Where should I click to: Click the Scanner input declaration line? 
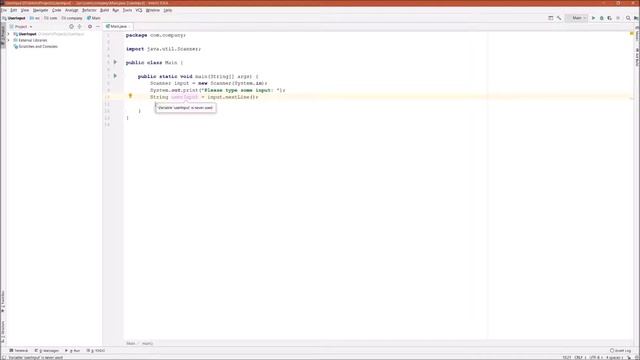click(209, 83)
